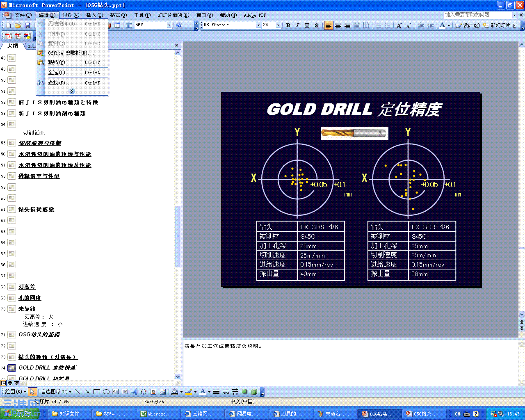Click the help question input box
Viewport: 525px width, 420px height.
(x=478, y=15)
